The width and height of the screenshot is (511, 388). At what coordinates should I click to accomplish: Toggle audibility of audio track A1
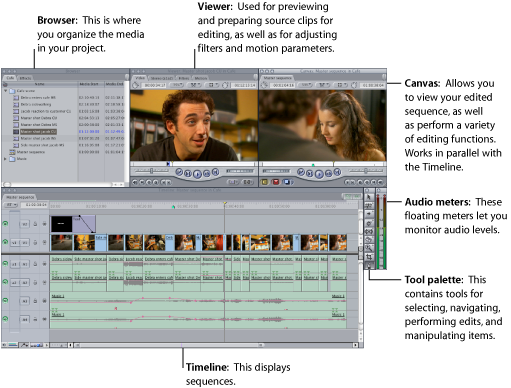tap(5, 264)
